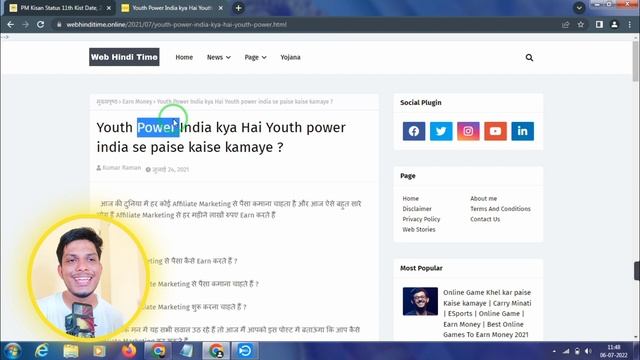
Task: Open the Facebook social icon
Action: 414,131
